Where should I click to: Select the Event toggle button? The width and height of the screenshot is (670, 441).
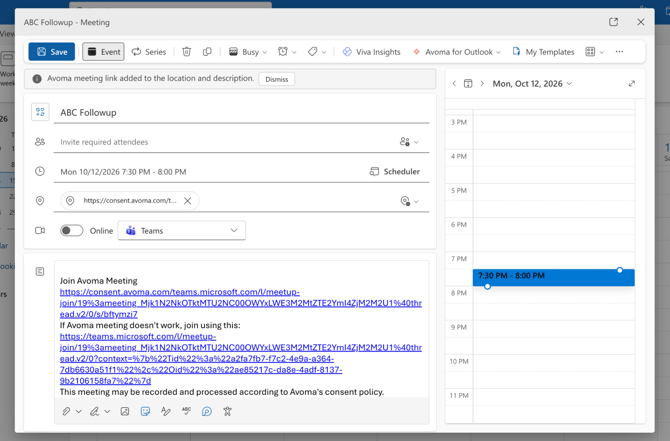pos(103,52)
